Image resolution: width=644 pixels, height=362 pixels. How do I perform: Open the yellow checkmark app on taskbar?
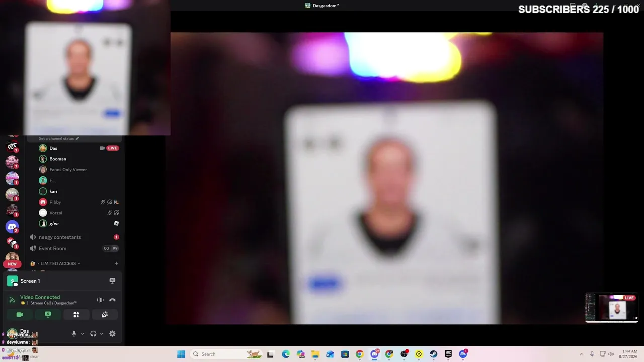coord(419,354)
